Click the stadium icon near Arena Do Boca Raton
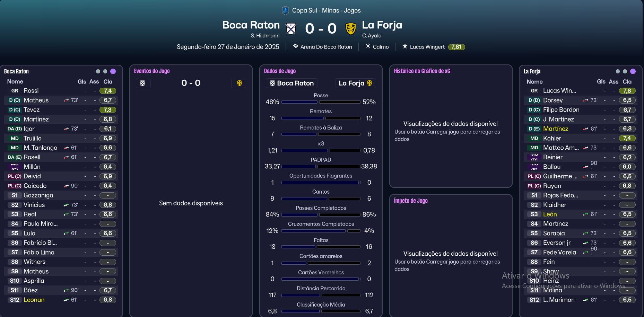The height and width of the screenshot is (317, 644). pos(295,46)
